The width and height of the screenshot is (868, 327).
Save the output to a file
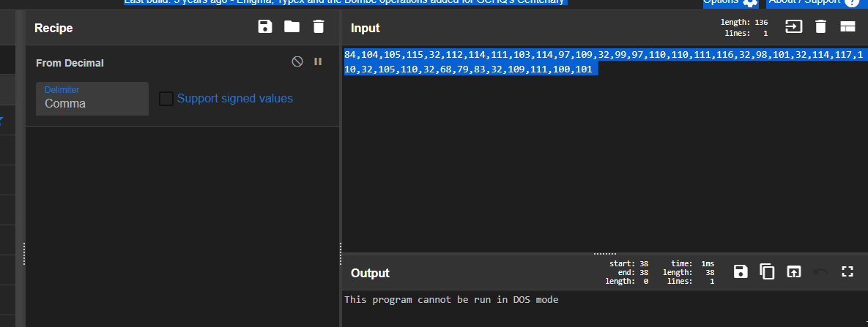tap(741, 271)
